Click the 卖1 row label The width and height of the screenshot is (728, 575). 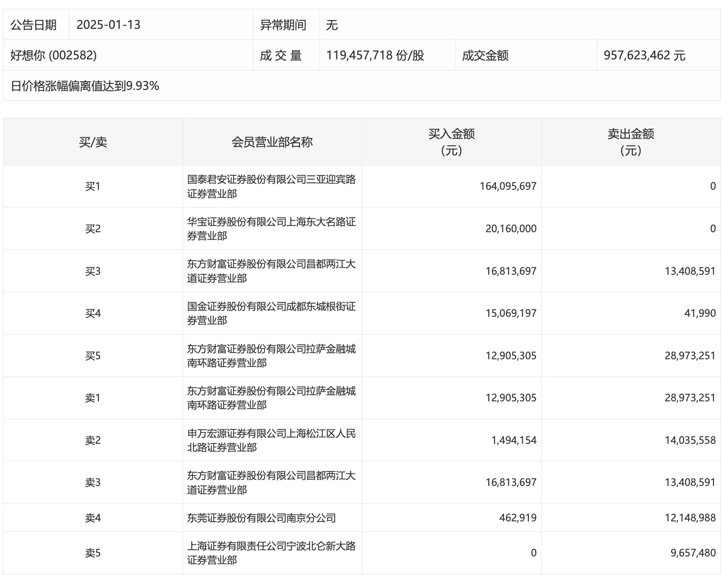[x=93, y=398]
